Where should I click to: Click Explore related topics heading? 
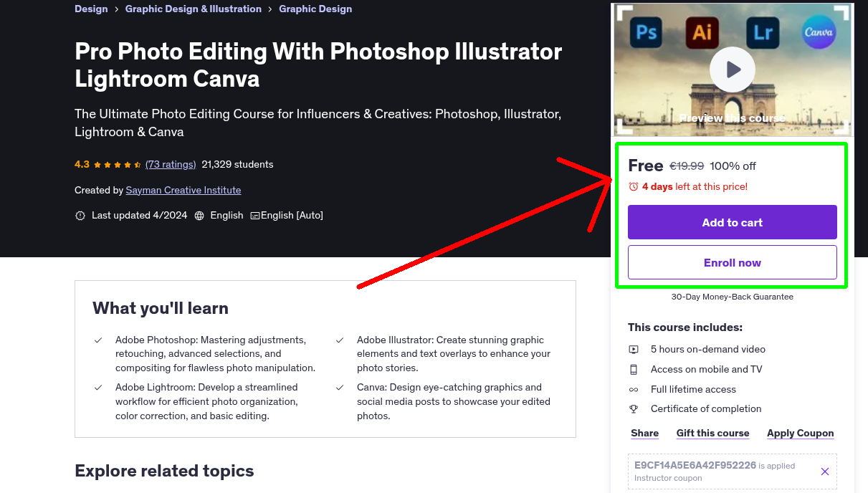tap(164, 472)
